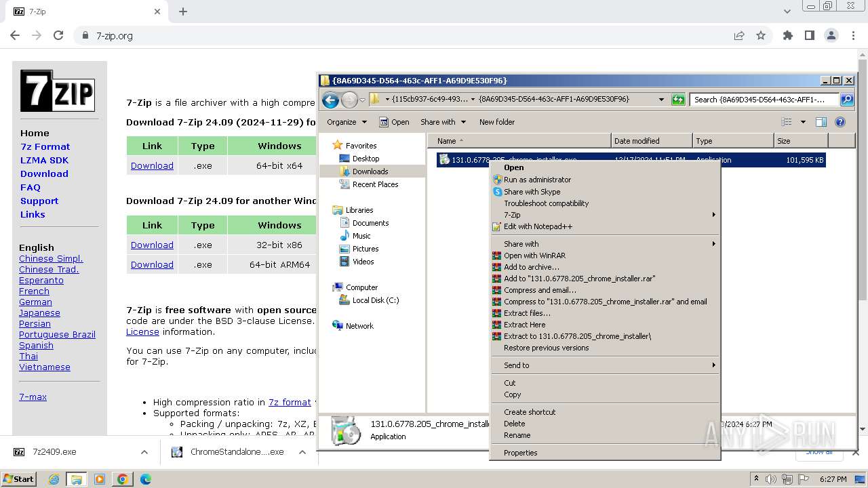Sort files by Name column header
Image resolution: width=868 pixels, height=488 pixels.
pos(519,141)
